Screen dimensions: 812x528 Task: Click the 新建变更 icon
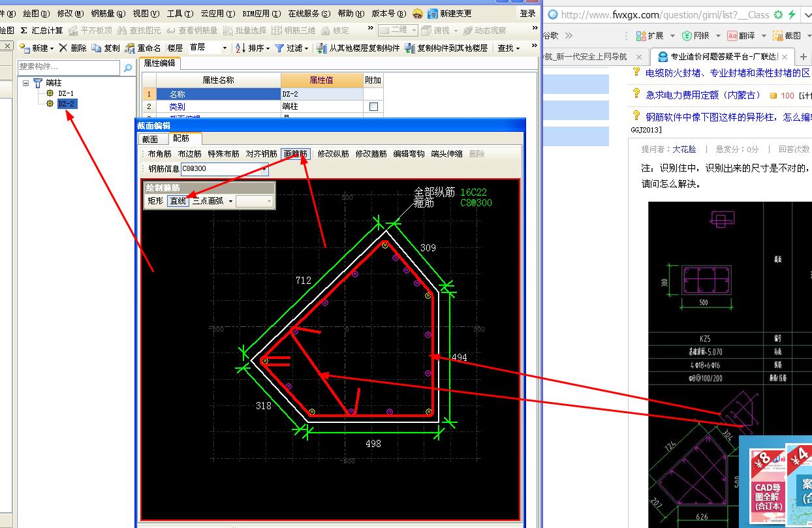433,14
